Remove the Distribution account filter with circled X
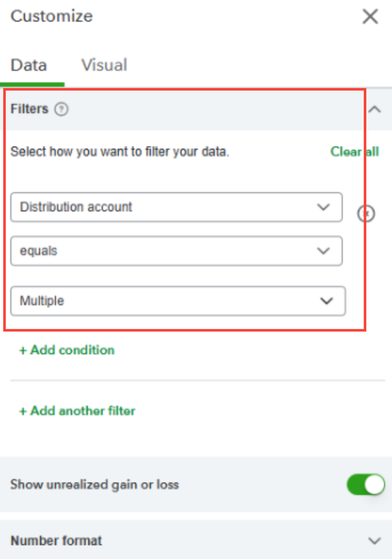 366,214
